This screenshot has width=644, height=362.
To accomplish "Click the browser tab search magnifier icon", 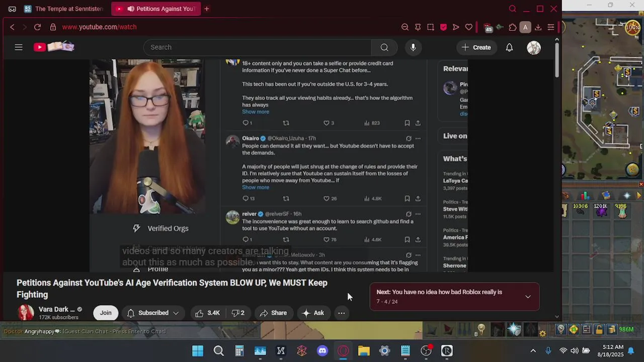I will (512, 9).
